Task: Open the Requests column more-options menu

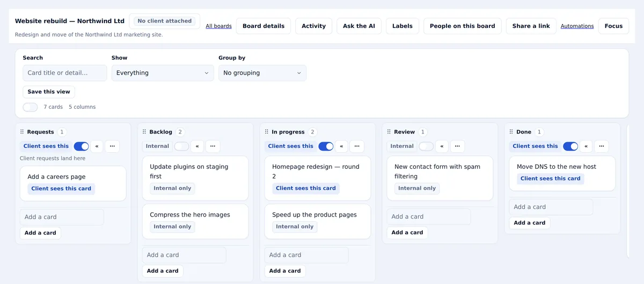Action: pyautogui.click(x=112, y=146)
